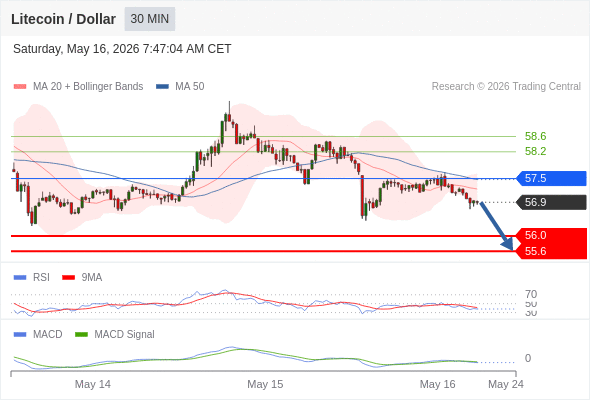Click the MACD Signal legend label

pyautogui.click(x=125, y=335)
